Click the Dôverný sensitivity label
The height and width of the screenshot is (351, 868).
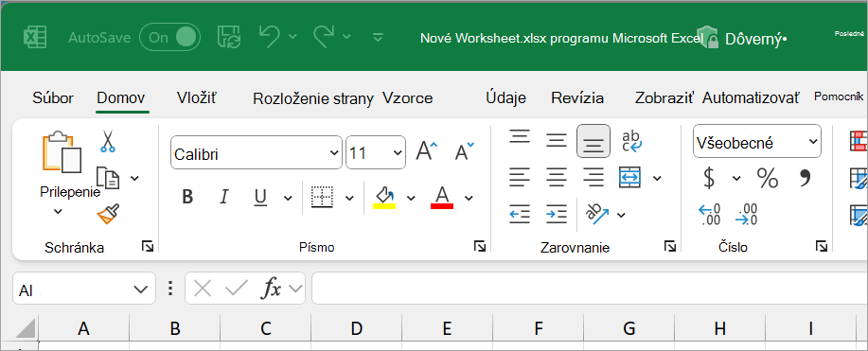742,39
